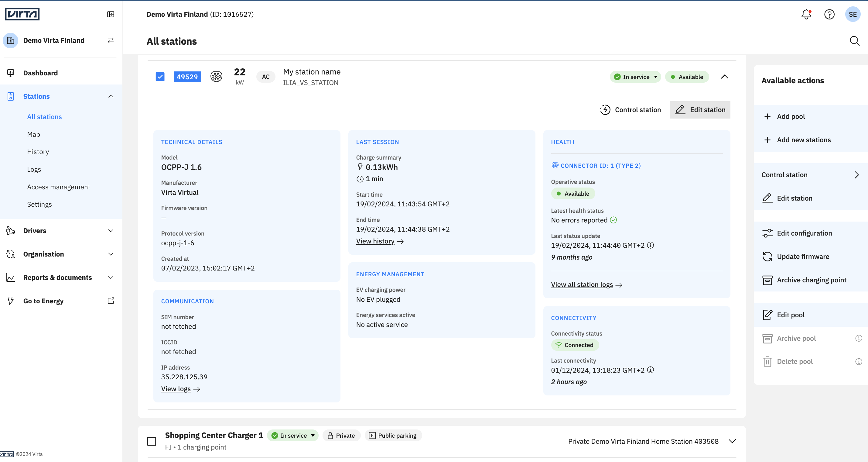Expand Control station submenu in Available actions
868x462 pixels.
(x=857, y=175)
